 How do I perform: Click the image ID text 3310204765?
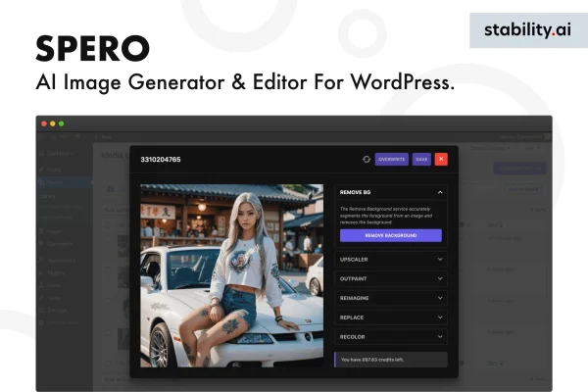[161, 160]
